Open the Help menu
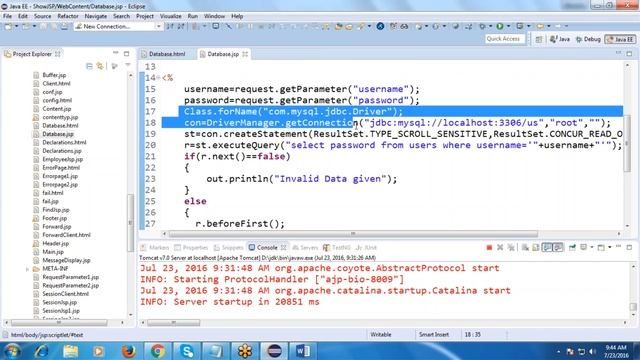 (237, 16)
